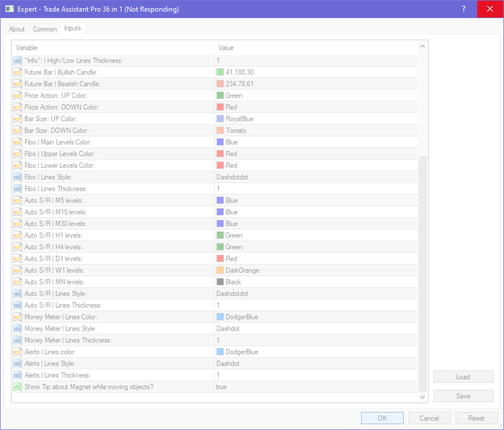The image size is (504, 430).
Task: Click the icon beside Auto S/R MN levels
Action: tap(17, 282)
